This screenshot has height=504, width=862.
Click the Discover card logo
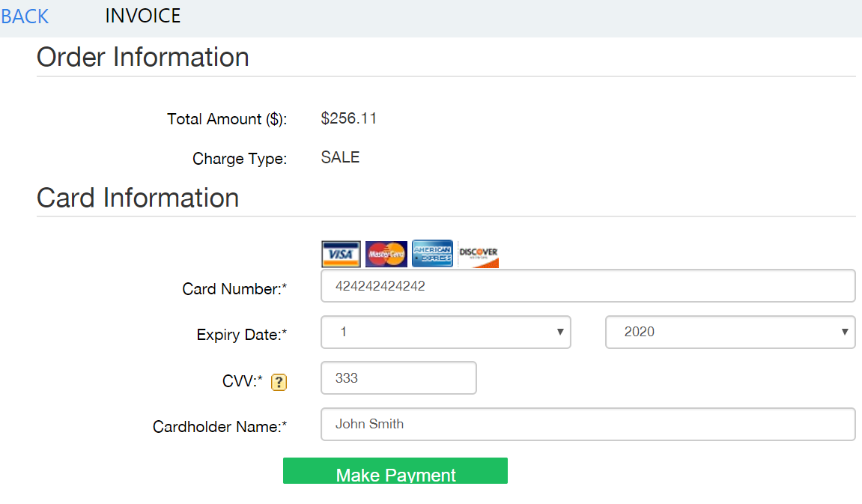[x=479, y=255]
